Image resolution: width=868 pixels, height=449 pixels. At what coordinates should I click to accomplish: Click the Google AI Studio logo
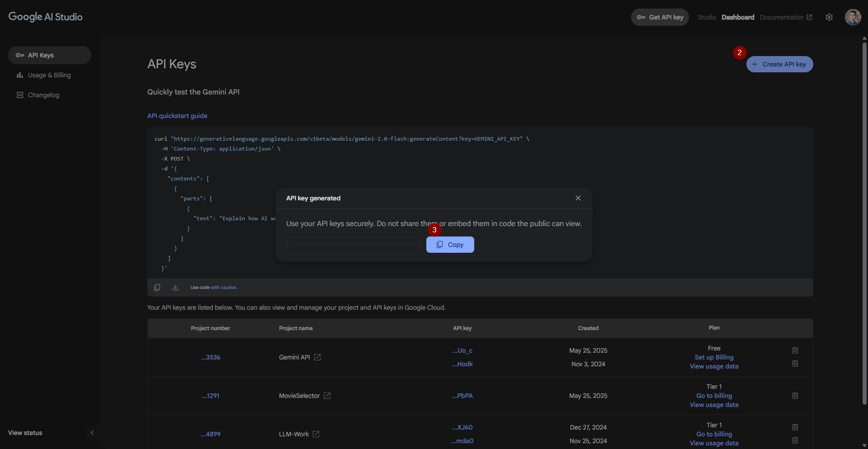click(45, 17)
